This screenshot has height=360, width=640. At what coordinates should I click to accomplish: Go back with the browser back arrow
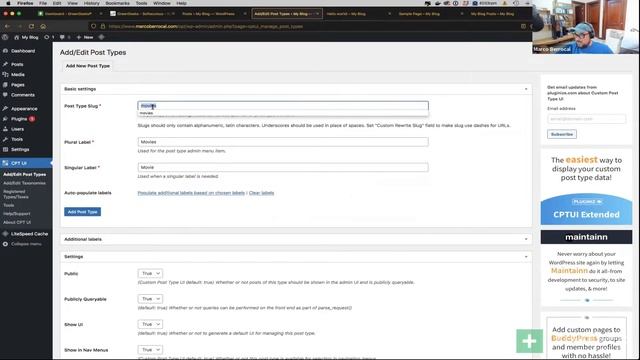[x=7, y=26]
